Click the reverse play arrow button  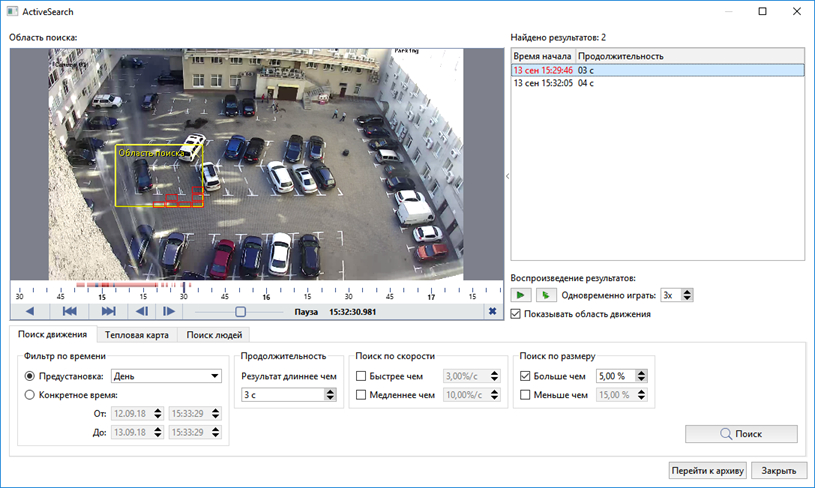pyautogui.click(x=30, y=312)
